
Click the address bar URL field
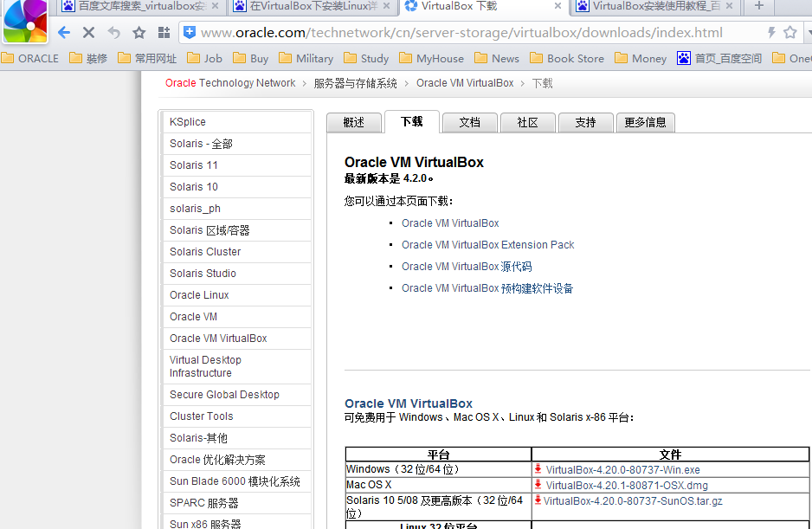pos(461,33)
